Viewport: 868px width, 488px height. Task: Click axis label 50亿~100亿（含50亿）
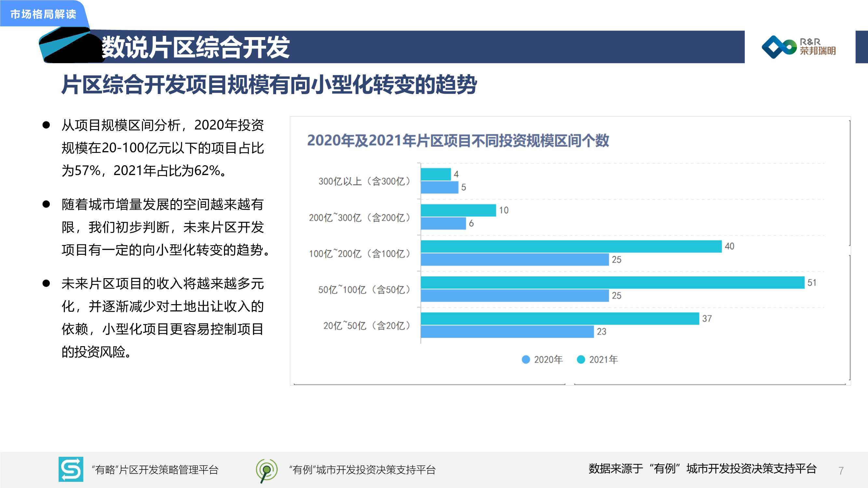(x=364, y=290)
